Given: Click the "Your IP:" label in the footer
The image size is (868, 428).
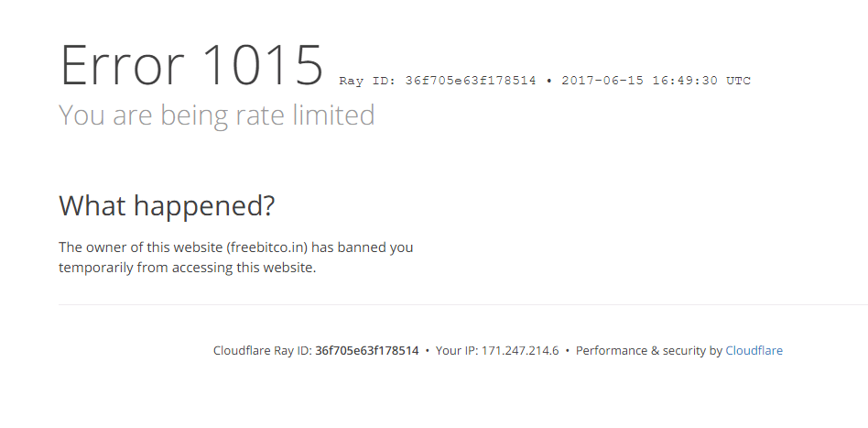Looking at the screenshot, I should (456, 350).
